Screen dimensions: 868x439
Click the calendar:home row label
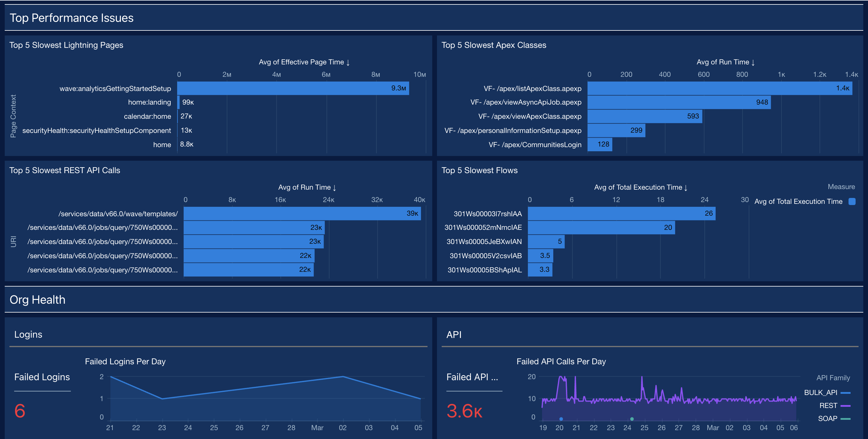(x=147, y=116)
